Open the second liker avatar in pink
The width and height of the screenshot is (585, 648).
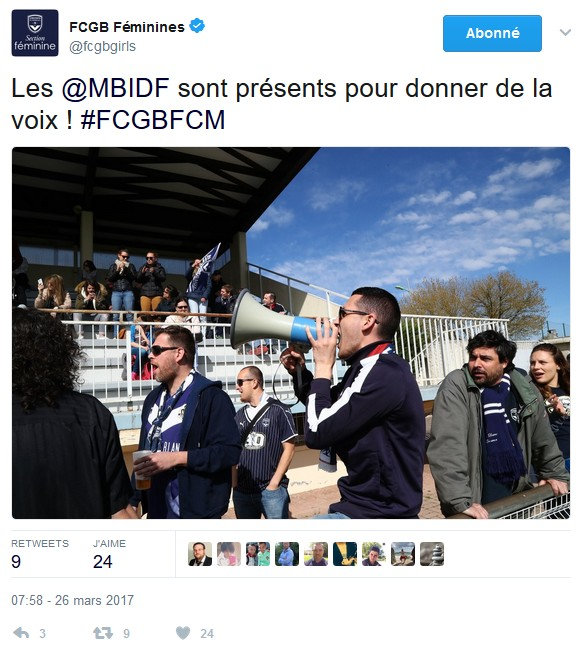point(229,554)
